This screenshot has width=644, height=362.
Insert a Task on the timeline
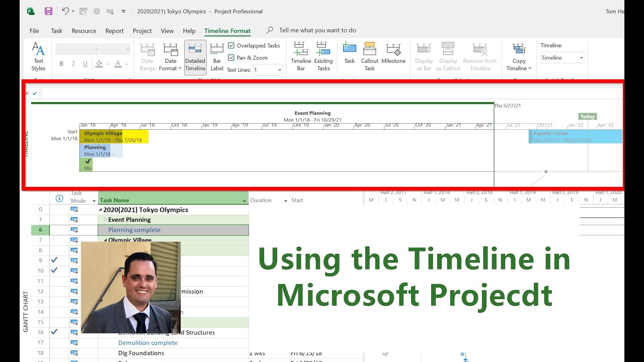(349, 53)
